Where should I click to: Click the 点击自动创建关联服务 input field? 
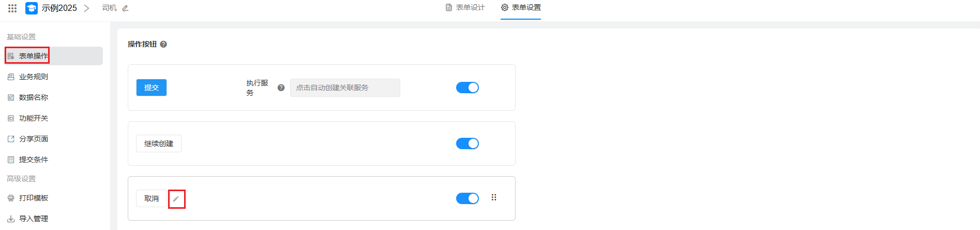[x=345, y=88]
